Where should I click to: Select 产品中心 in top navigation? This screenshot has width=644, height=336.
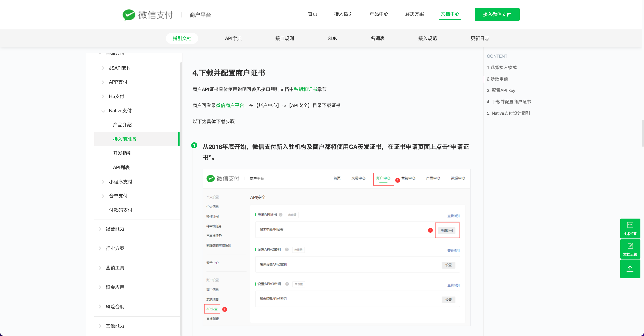[x=379, y=14]
